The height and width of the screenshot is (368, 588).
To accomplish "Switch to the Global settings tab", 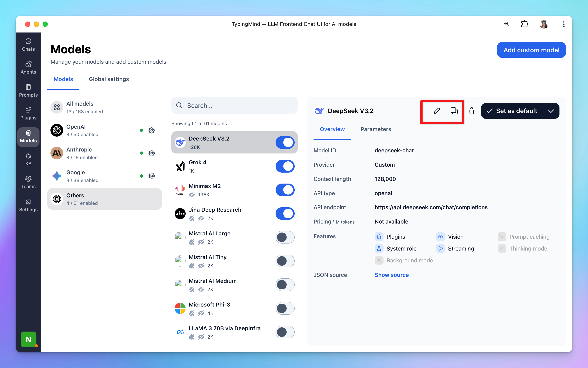I will [109, 79].
